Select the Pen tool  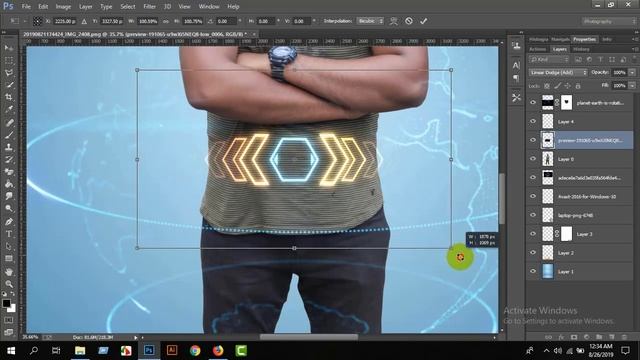click(x=9, y=222)
